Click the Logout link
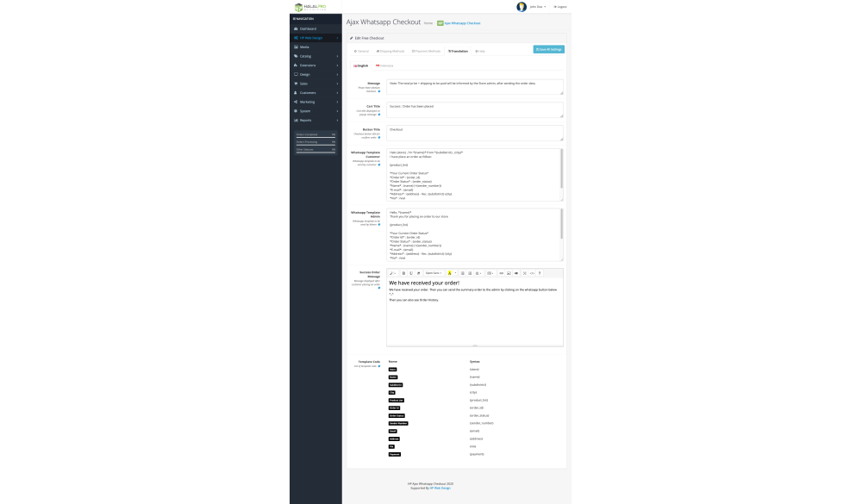The image size is (862, 504). (561, 6)
